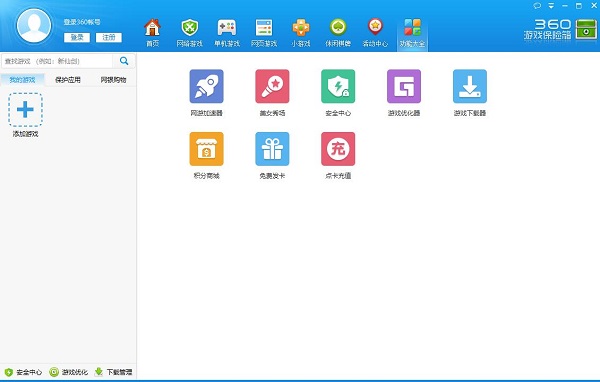
Task: Click the 360 游戏保险箱 chest logo
Action: click(586, 29)
